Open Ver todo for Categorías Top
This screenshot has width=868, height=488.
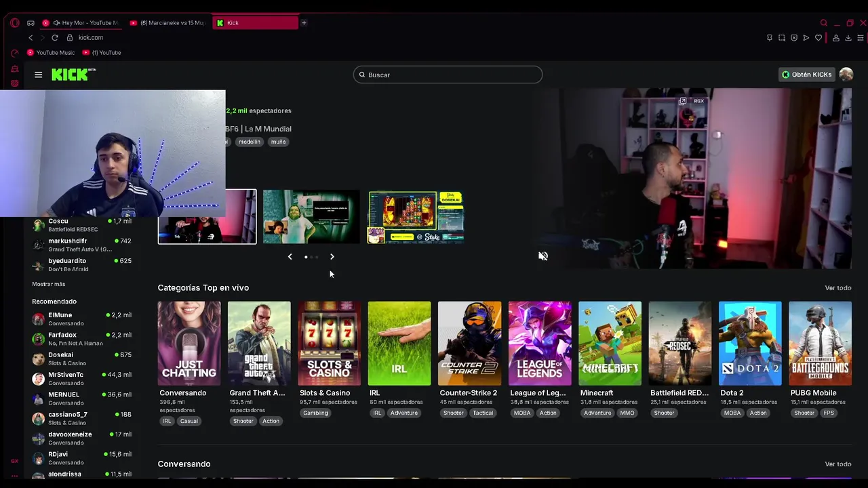[838, 288]
